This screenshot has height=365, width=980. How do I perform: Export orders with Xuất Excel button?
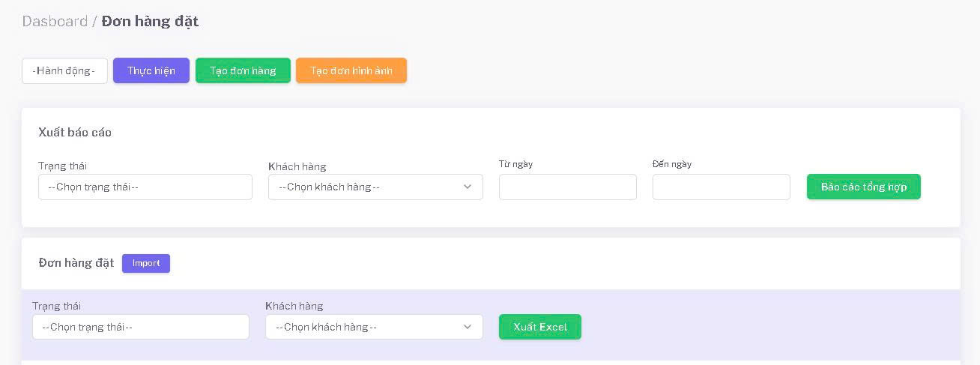(x=539, y=327)
